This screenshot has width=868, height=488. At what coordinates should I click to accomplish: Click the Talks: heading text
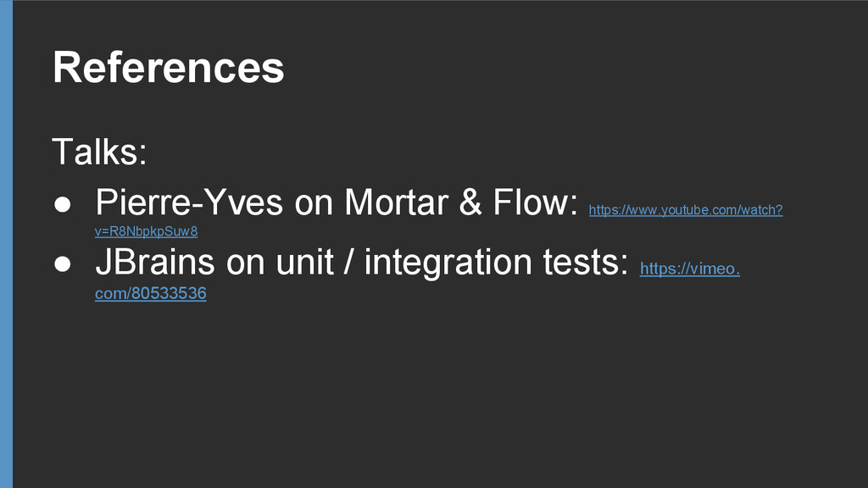point(99,153)
